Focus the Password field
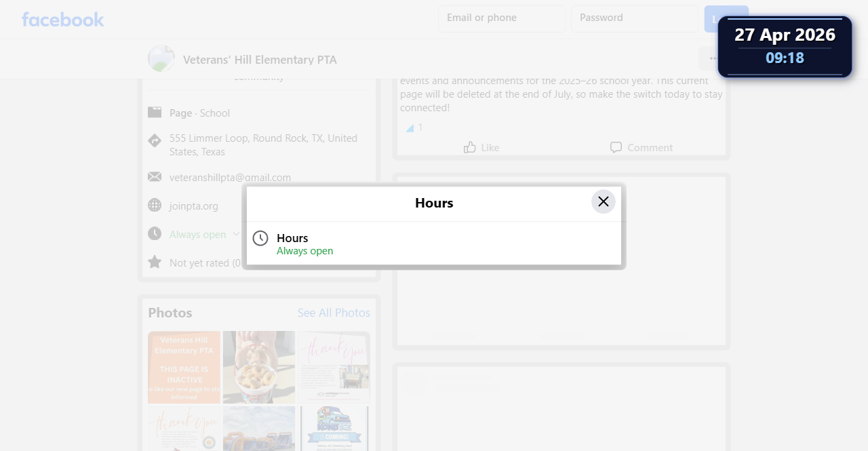This screenshot has height=451, width=868. click(635, 18)
